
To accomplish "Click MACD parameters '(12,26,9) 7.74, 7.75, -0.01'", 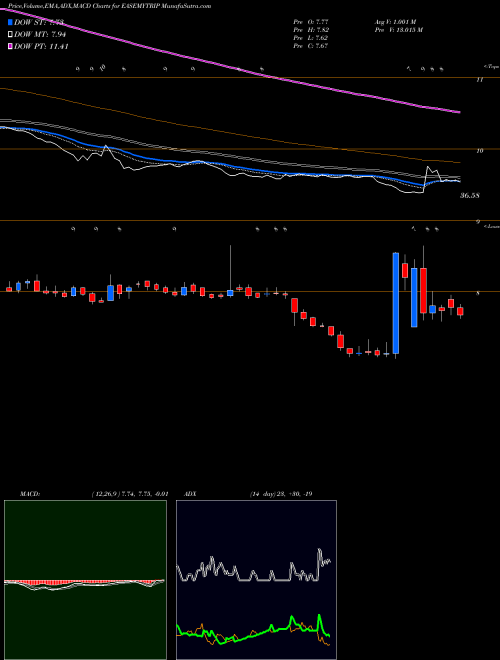I will [130, 494].
